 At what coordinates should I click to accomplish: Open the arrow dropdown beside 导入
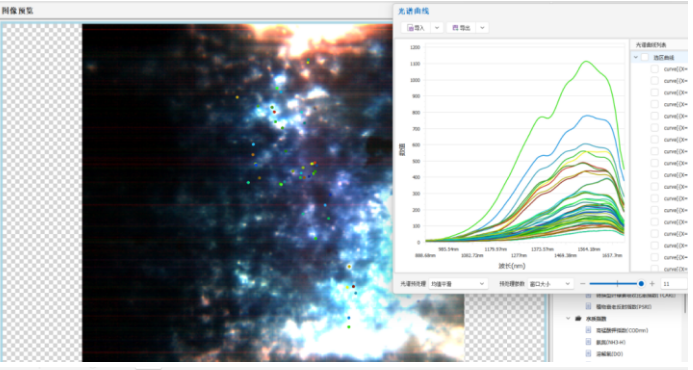pyautogui.click(x=437, y=28)
